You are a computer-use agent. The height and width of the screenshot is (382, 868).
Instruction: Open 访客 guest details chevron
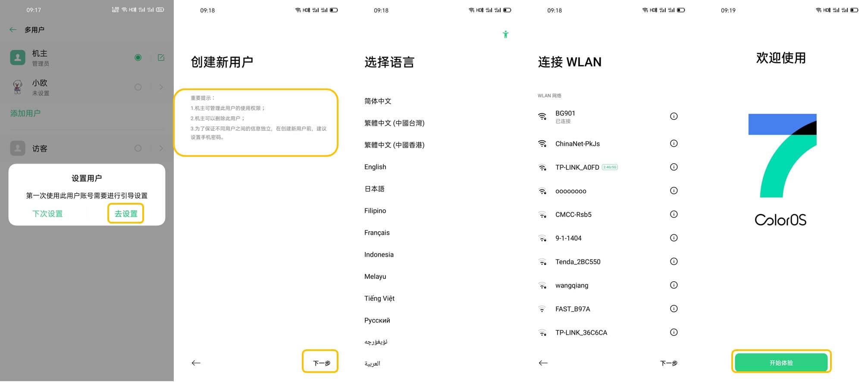pyautogui.click(x=161, y=148)
